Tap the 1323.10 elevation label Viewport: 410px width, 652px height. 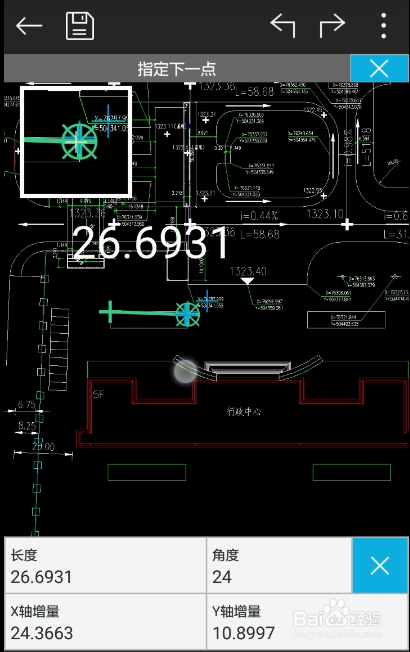pos(325,214)
